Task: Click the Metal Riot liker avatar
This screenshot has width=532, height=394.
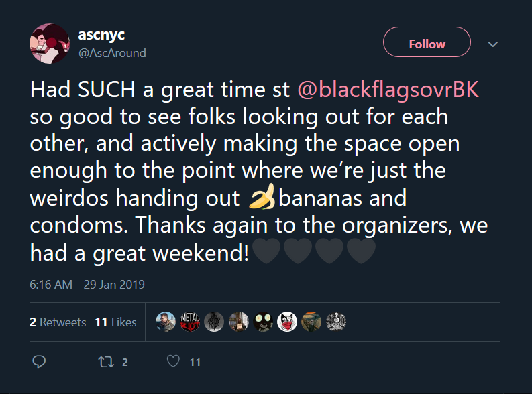Action: pyautogui.click(x=190, y=322)
